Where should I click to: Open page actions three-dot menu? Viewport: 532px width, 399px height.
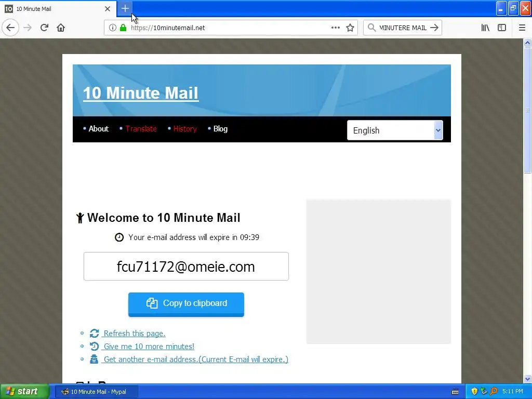pyautogui.click(x=335, y=28)
